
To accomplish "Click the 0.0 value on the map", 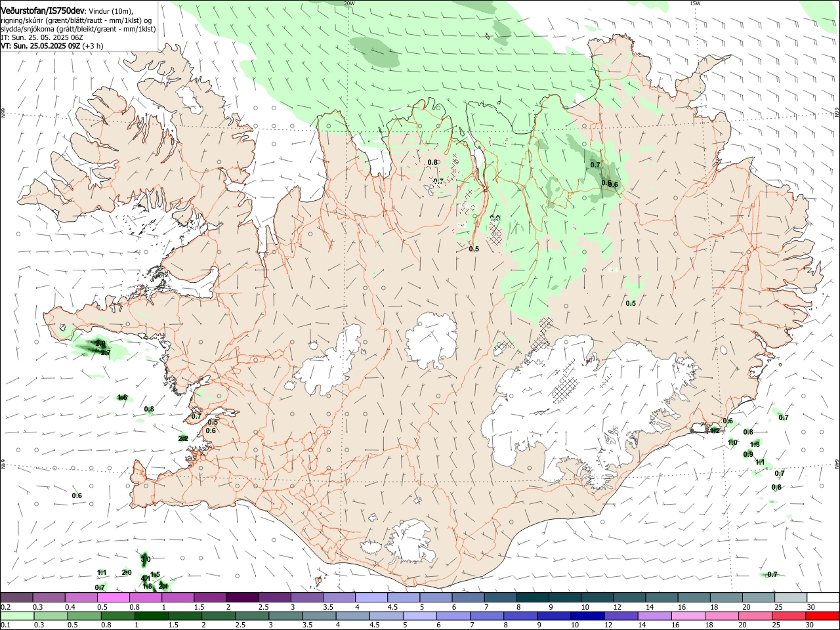I will [x=495, y=219].
